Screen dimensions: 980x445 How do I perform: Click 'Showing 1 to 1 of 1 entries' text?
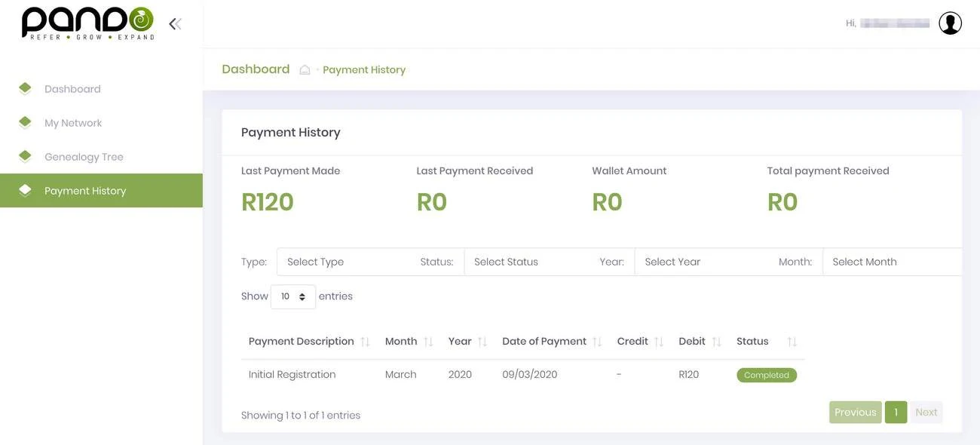point(301,415)
